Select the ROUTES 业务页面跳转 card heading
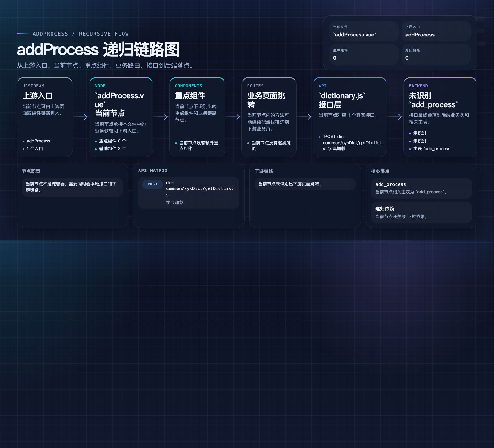The height and width of the screenshot is (448, 494). coord(266,100)
